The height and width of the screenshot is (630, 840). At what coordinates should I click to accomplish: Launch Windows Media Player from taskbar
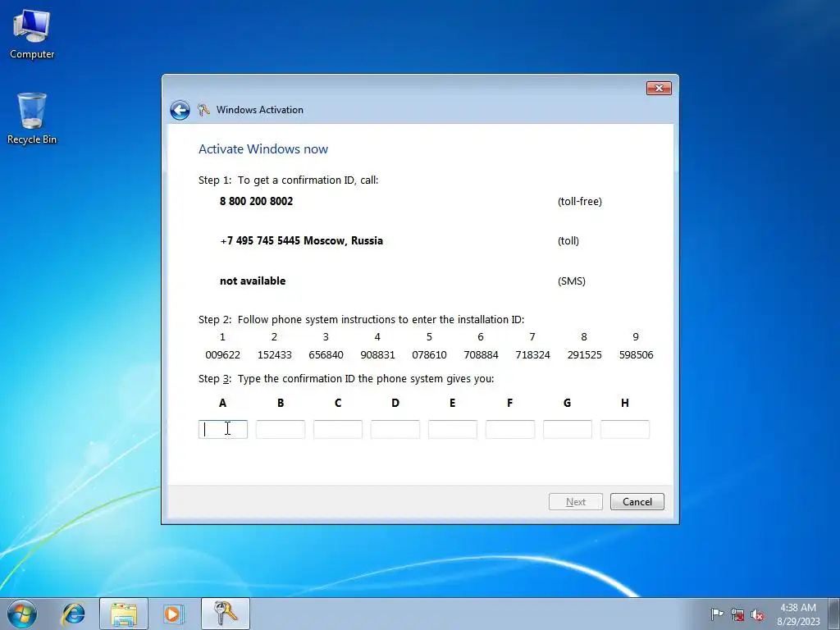pos(173,614)
